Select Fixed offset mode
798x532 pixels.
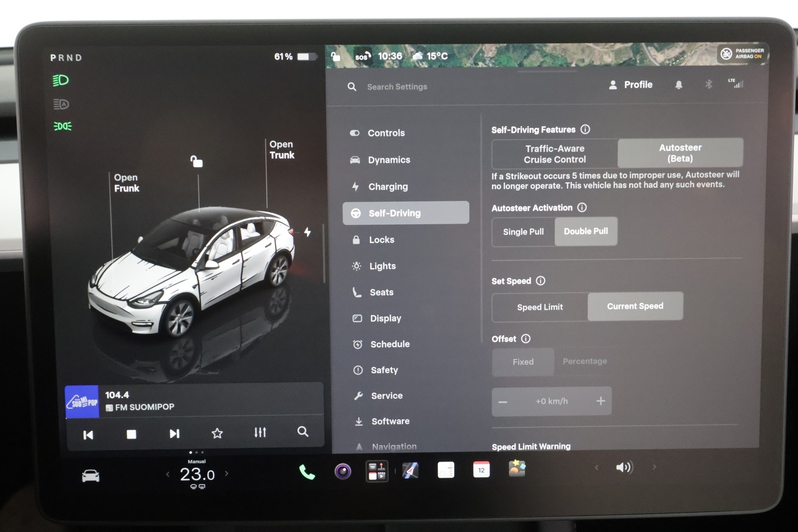click(x=523, y=362)
